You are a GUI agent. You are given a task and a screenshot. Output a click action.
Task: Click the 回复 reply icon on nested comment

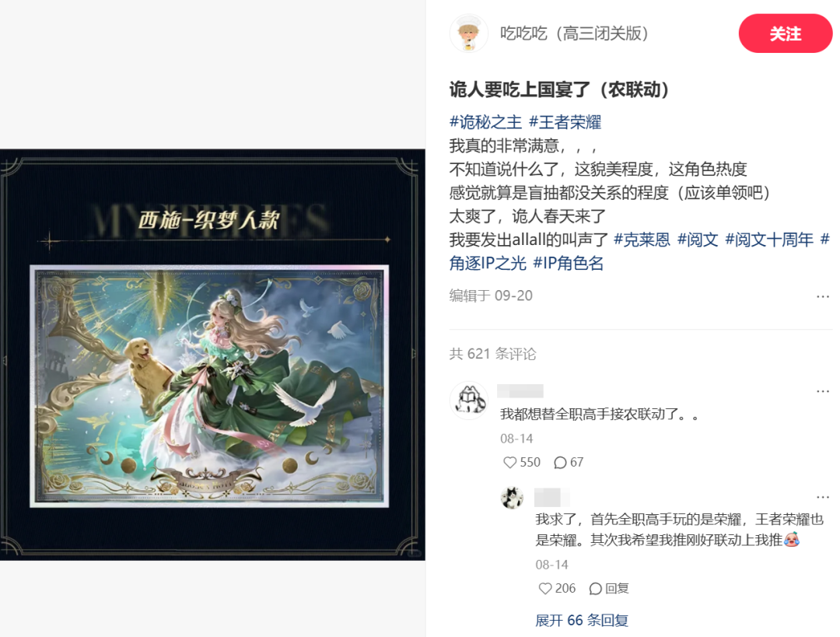tap(608, 588)
